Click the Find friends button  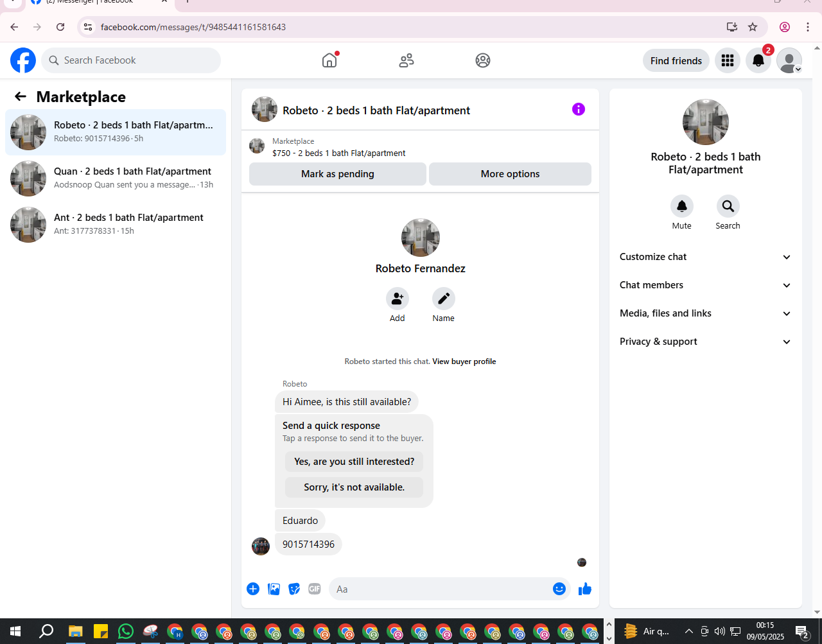tap(676, 60)
